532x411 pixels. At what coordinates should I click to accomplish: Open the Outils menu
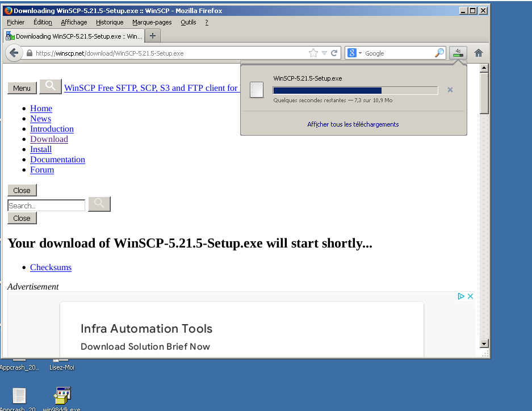tap(188, 22)
